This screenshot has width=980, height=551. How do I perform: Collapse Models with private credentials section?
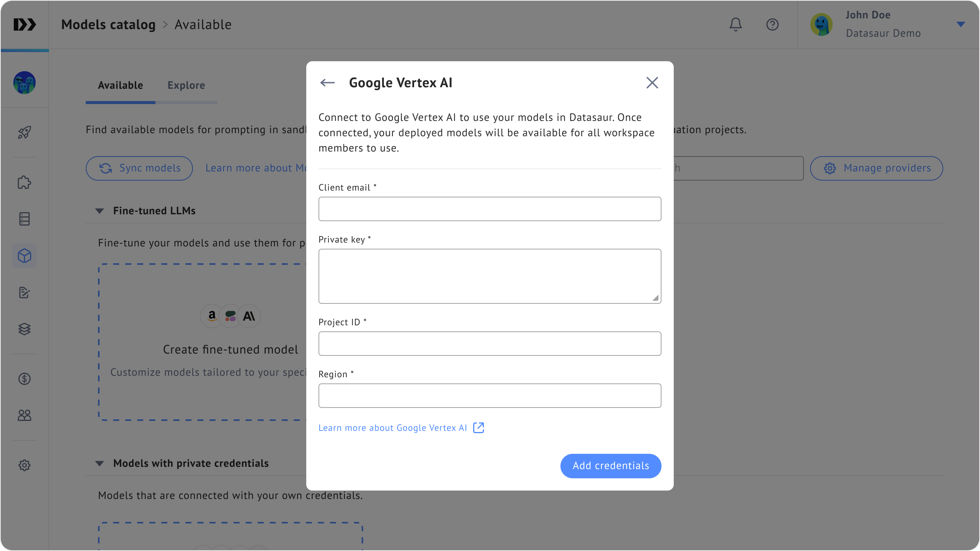click(100, 463)
